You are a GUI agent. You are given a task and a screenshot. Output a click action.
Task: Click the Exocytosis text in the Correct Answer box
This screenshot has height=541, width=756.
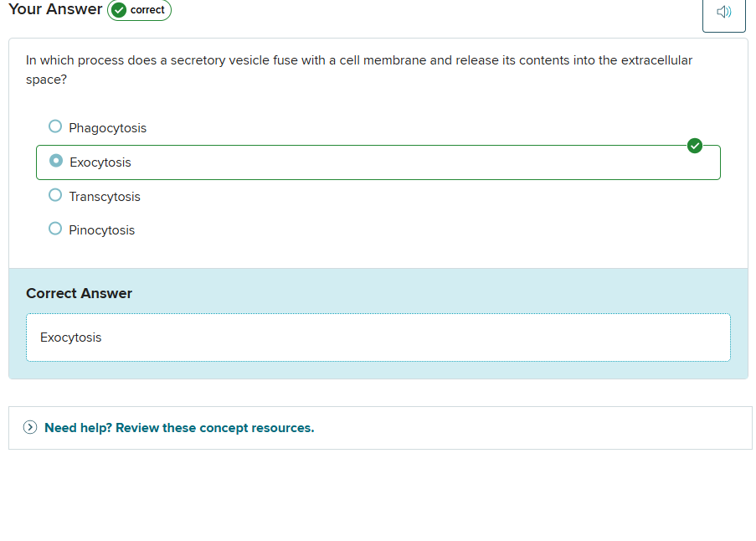71,337
